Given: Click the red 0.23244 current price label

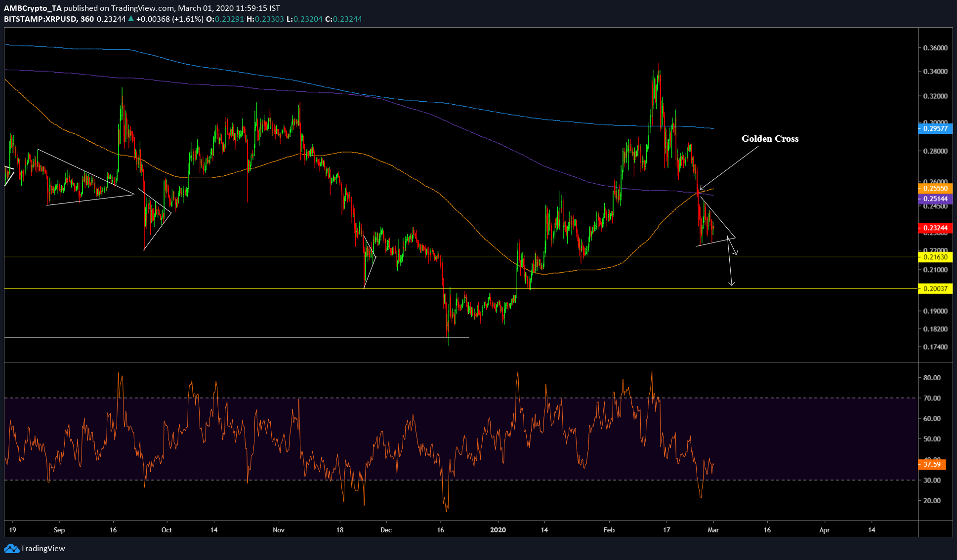Looking at the screenshot, I should click(935, 228).
